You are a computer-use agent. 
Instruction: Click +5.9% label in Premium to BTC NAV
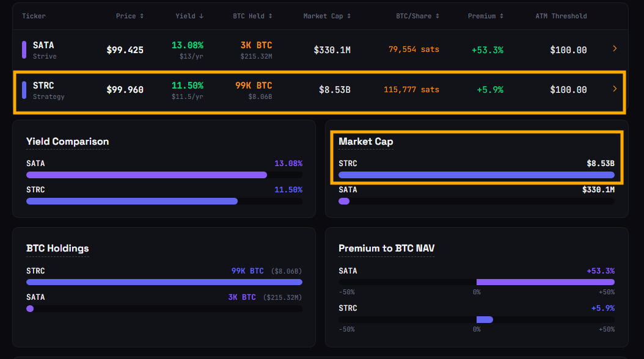(603, 308)
